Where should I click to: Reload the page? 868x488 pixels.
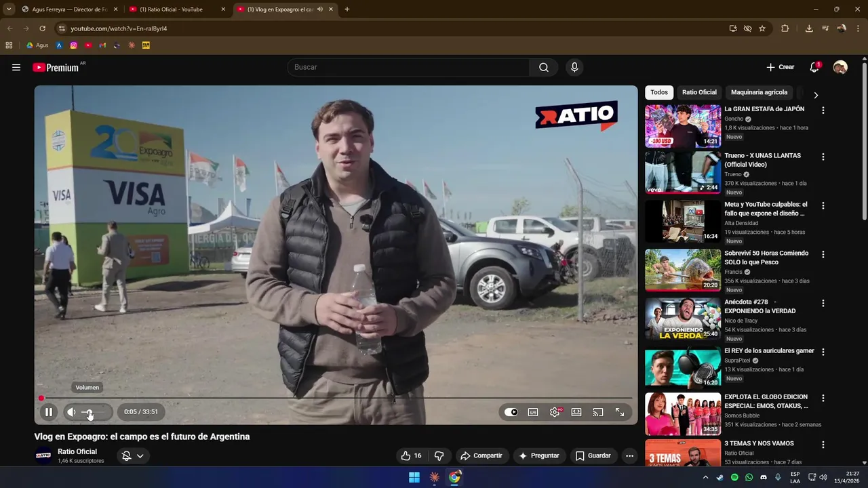tap(42, 28)
